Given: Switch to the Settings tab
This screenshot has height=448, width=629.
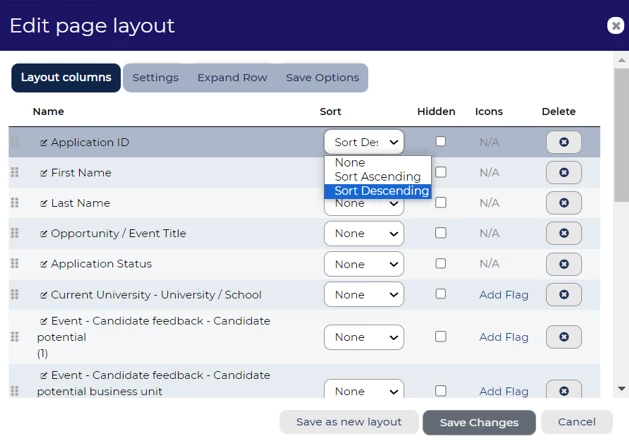Looking at the screenshot, I should pyautogui.click(x=155, y=78).
